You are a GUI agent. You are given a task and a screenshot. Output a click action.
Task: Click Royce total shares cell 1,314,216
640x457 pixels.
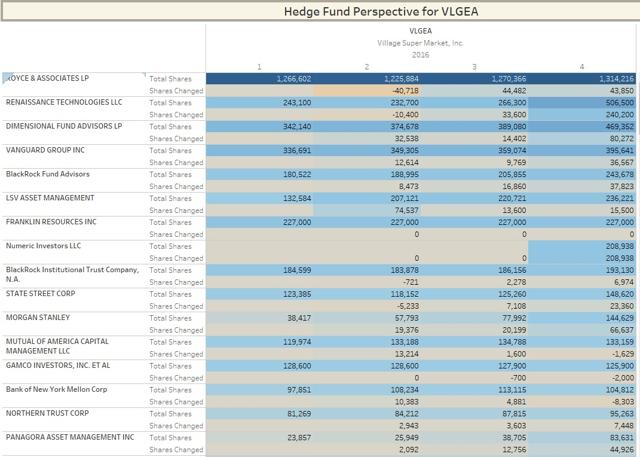[582, 79]
